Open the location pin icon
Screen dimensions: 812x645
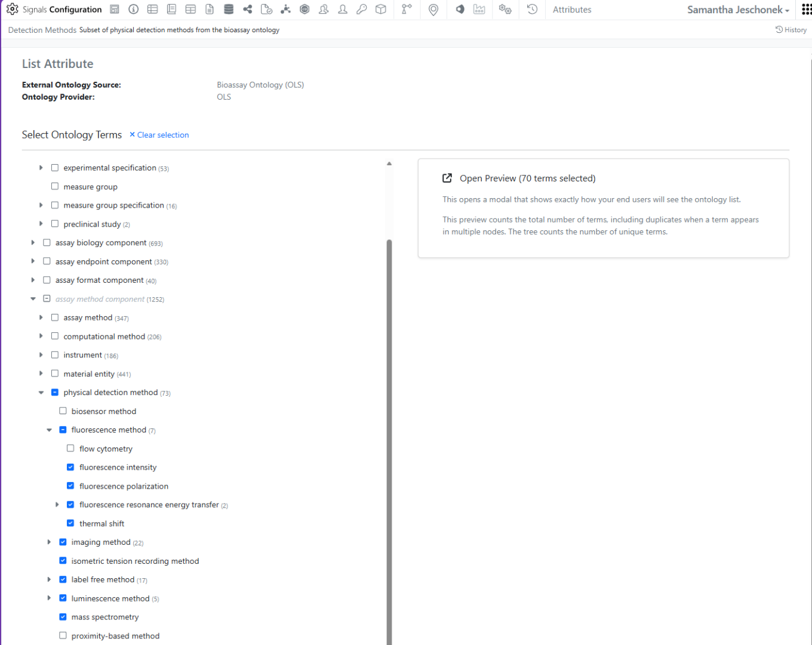coord(433,10)
